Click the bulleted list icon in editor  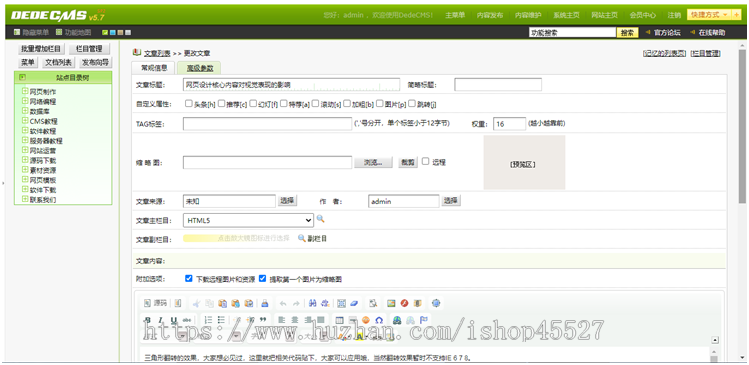click(x=221, y=320)
